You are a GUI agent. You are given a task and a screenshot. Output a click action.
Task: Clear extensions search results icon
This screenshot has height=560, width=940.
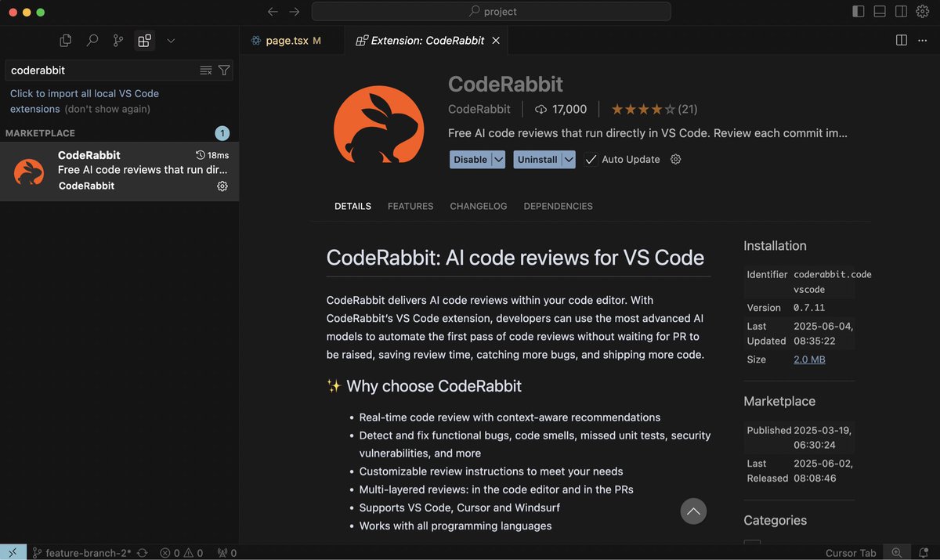coord(206,70)
